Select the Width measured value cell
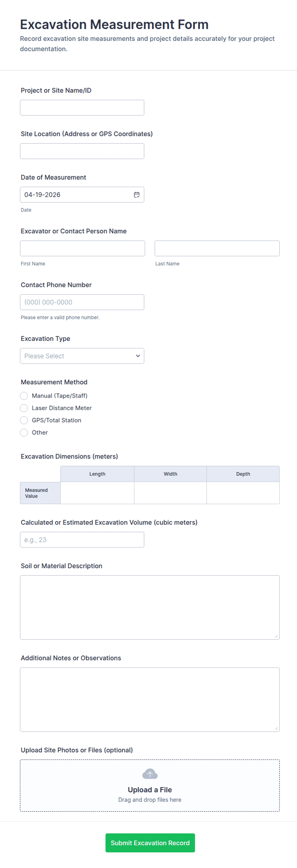Image resolution: width=297 pixels, height=868 pixels. pyautogui.click(x=170, y=492)
